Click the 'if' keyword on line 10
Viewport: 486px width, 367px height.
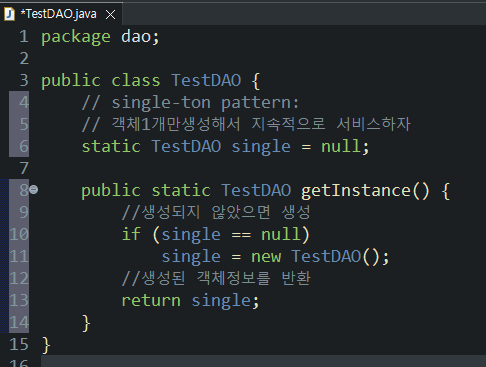[131, 234]
